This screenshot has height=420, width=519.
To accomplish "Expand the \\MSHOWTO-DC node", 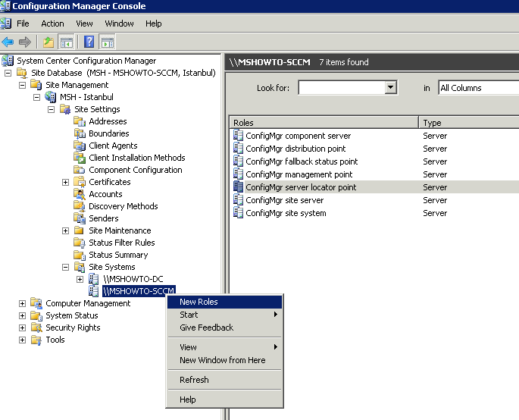I will (80, 279).
